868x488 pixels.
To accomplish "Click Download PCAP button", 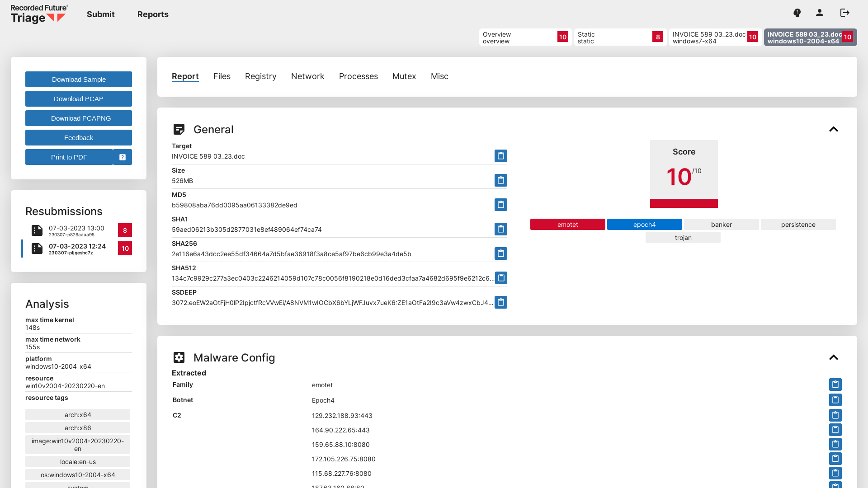I will 79,99.
